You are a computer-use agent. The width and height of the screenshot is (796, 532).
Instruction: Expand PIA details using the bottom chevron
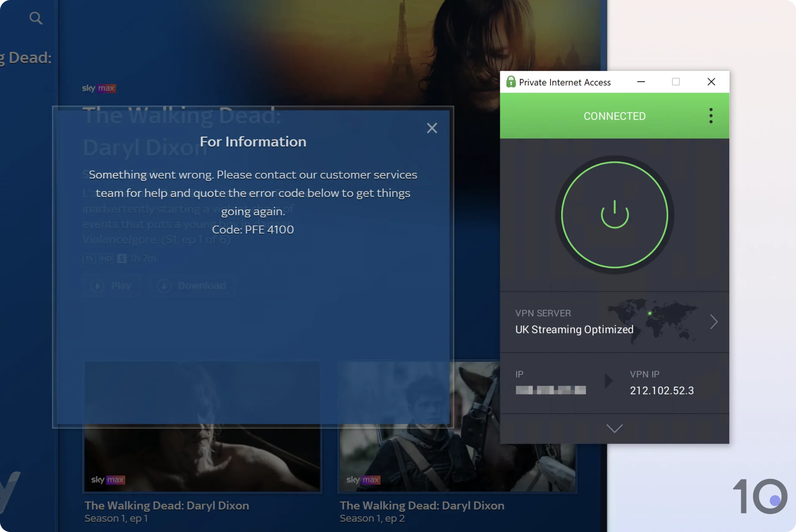pos(614,428)
